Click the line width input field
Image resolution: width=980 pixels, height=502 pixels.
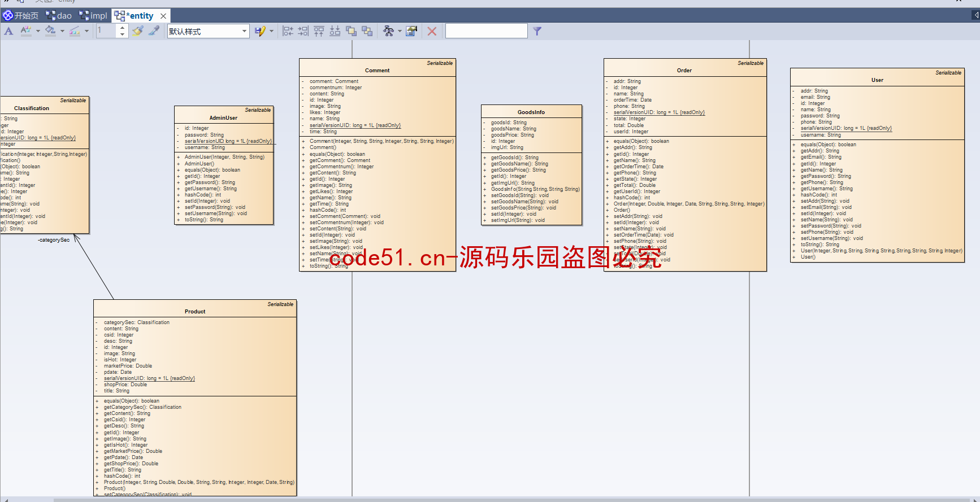coord(106,31)
